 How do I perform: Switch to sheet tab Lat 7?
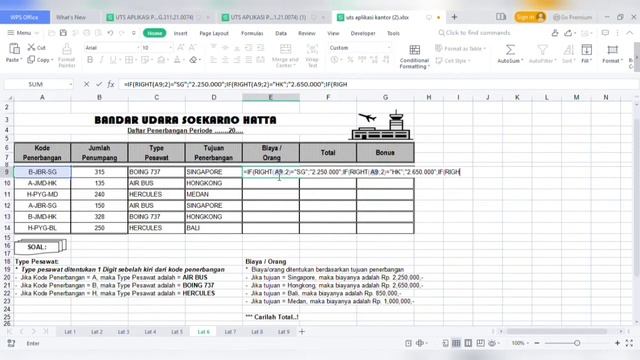coord(230,332)
